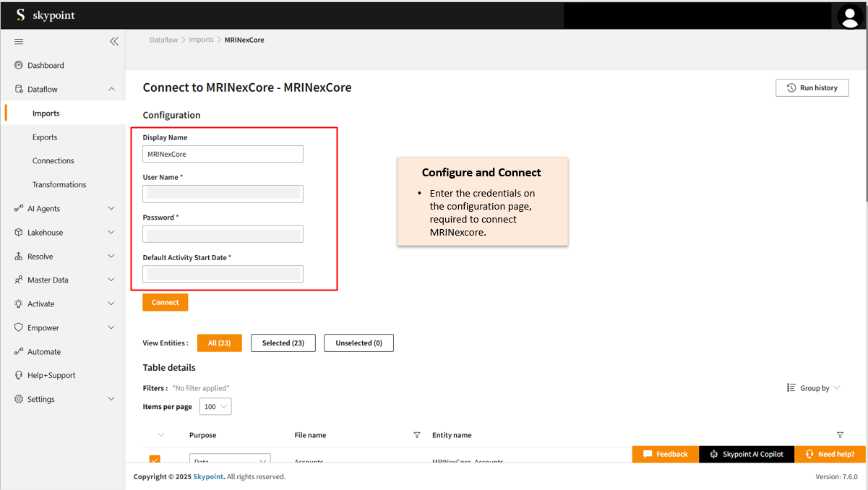Collapse the Dataflow section chevron
The image size is (868, 490).
(111, 89)
